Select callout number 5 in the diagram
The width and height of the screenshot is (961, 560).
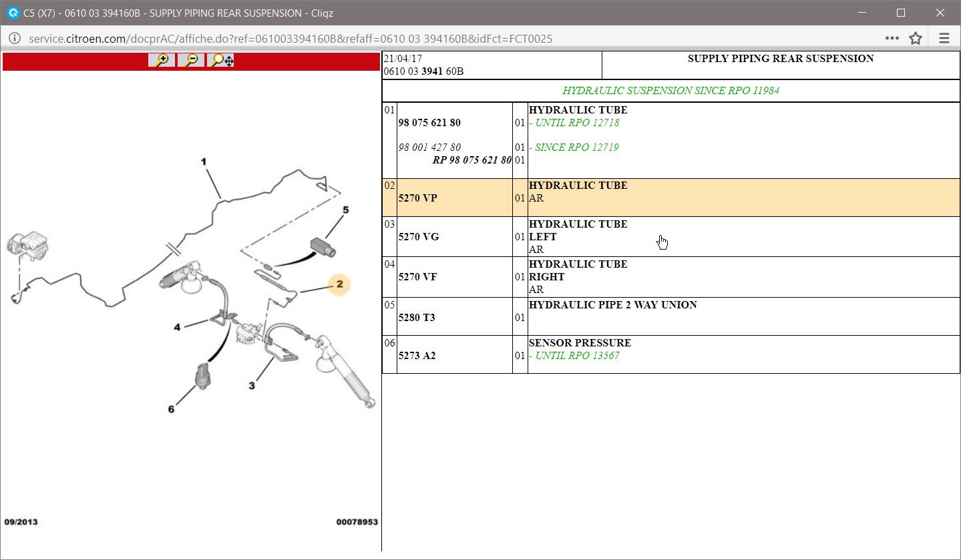[x=345, y=210]
